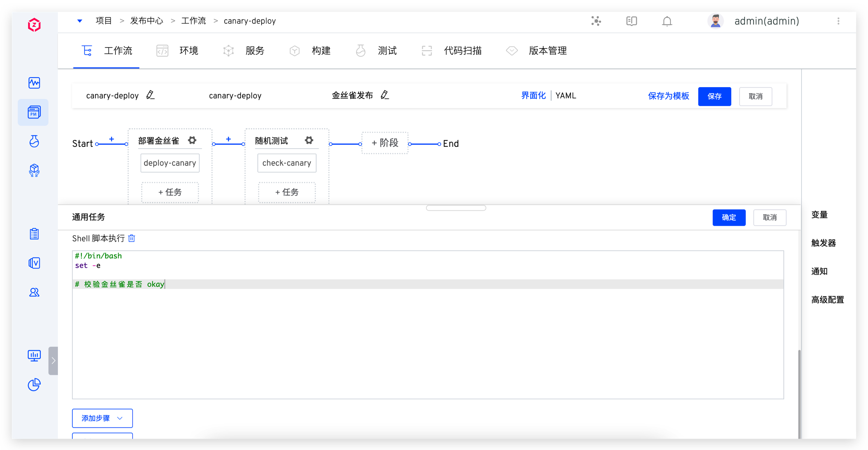Viewport: 868px width, 450px height.
Task: Open the project dropdown triangle before 项目
Action: (80, 21)
